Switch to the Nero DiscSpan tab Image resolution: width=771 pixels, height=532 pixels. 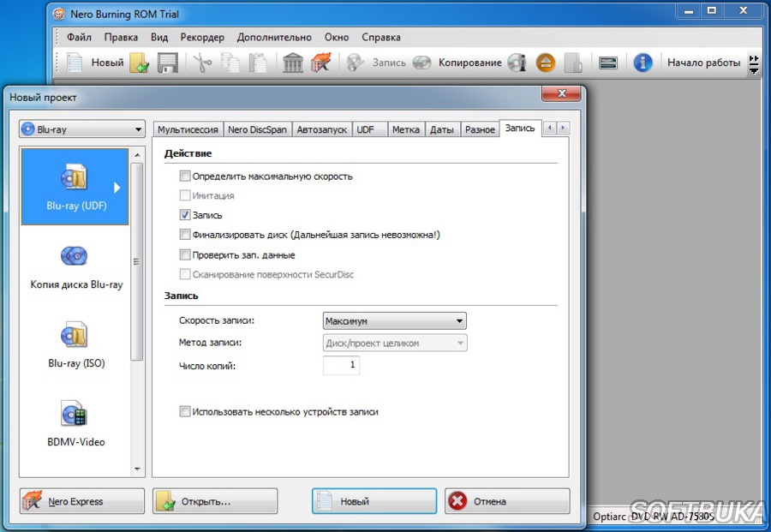(257, 130)
